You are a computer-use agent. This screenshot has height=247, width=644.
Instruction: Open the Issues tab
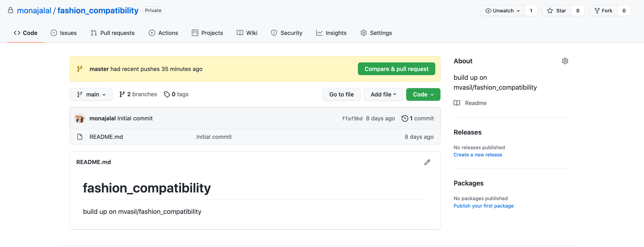coord(63,33)
